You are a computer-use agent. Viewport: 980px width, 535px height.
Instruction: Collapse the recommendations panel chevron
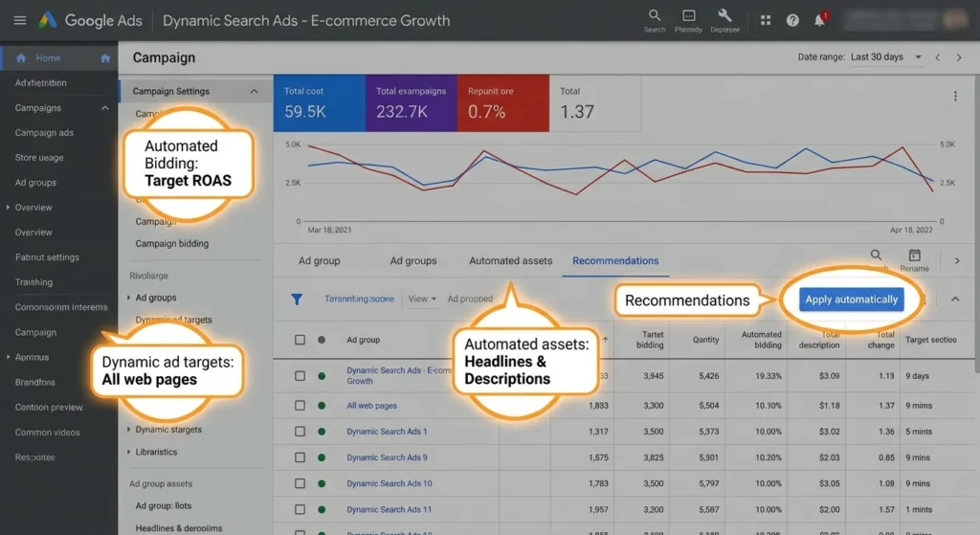tap(955, 300)
